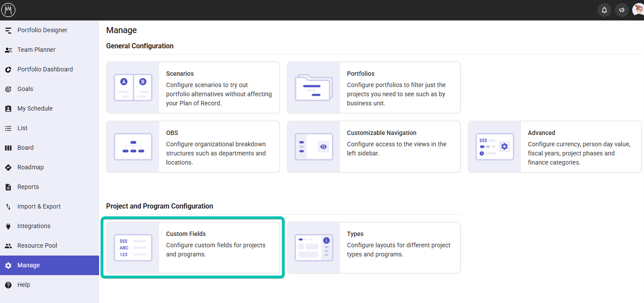This screenshot has height=303, width=644.
Task: Click the app logo in top bar
Action: [8, 10]
